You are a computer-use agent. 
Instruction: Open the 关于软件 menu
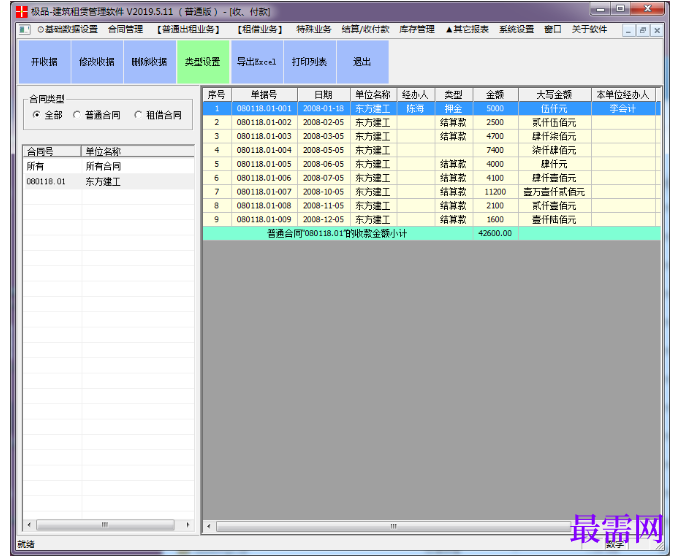589,30
